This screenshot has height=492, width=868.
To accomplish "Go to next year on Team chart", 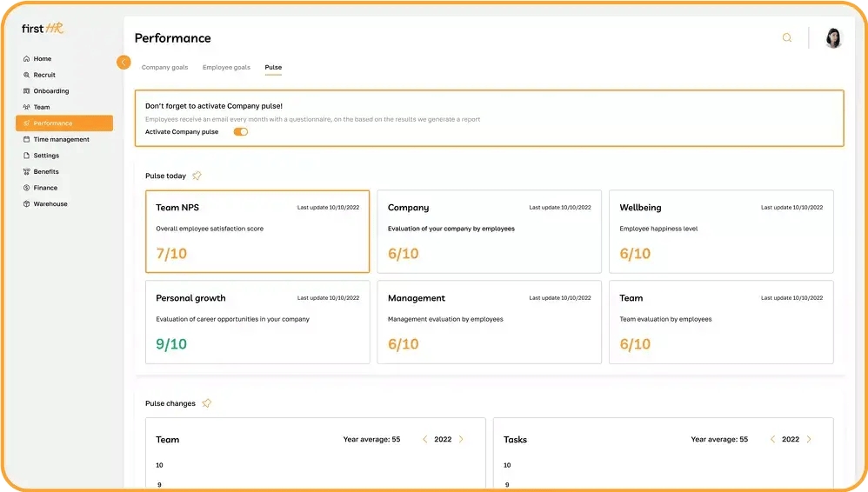I will [461, 440].
